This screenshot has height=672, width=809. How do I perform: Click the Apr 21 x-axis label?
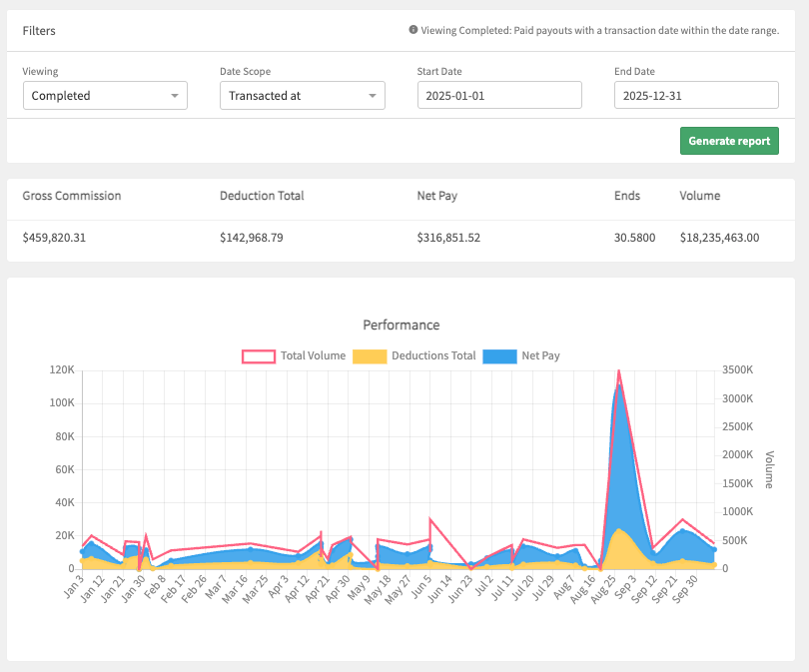coord(318,589)
